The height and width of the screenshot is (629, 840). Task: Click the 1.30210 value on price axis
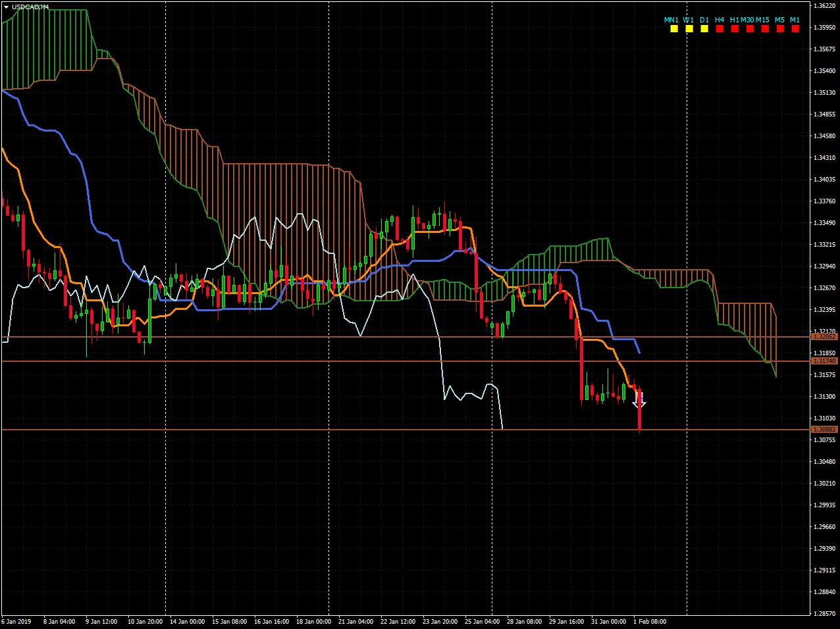click(x=825, y=484)
